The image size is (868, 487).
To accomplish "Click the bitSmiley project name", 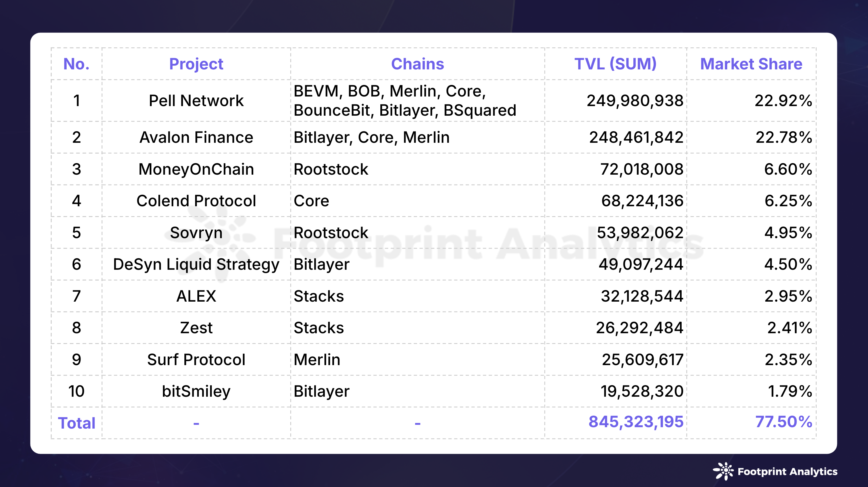I will tap(196, 391).
